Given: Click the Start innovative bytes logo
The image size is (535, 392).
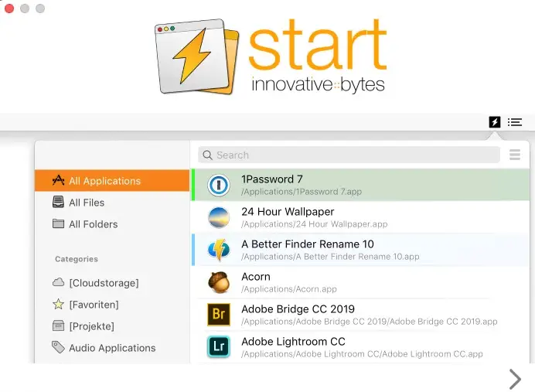Looking at the screenshot, I should [270, 56].
